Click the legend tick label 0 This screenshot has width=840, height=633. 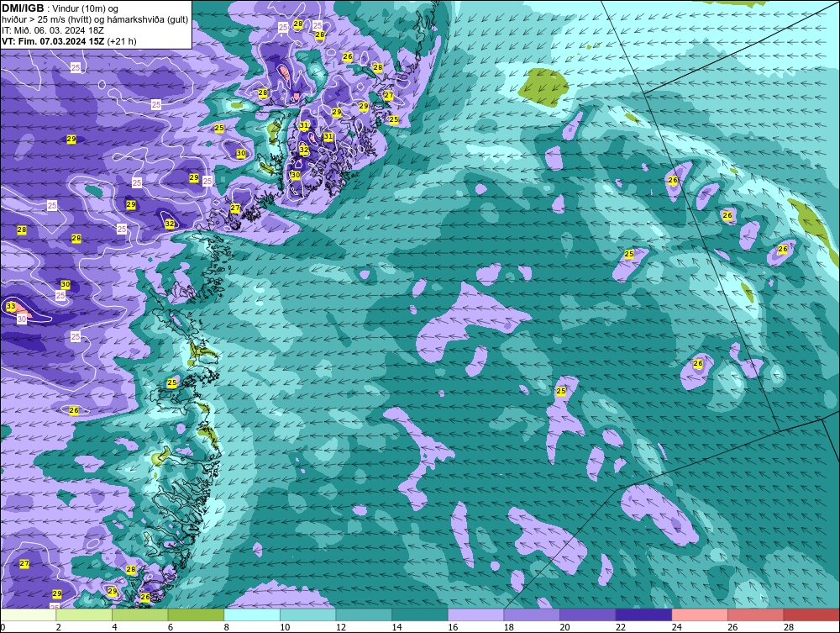click(x=3, y=627)
